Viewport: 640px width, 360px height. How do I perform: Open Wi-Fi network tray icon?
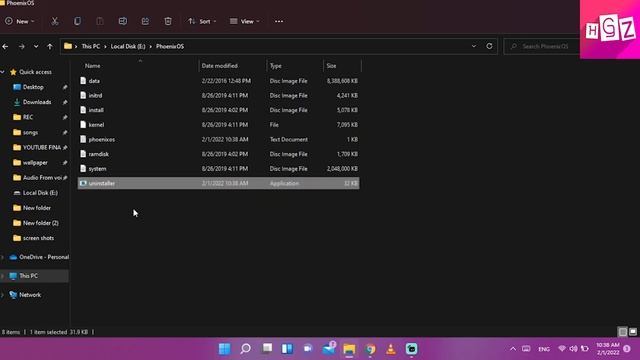pos(562,349)
